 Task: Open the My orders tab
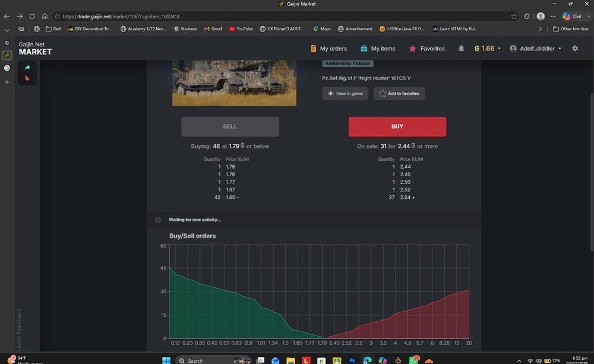tap(329, 49)
